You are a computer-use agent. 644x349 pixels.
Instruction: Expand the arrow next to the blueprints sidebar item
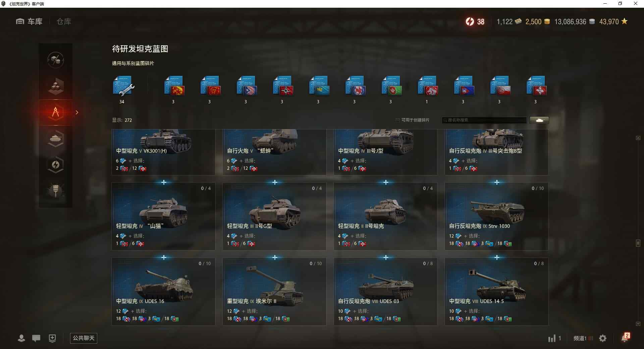click(77, 112)
